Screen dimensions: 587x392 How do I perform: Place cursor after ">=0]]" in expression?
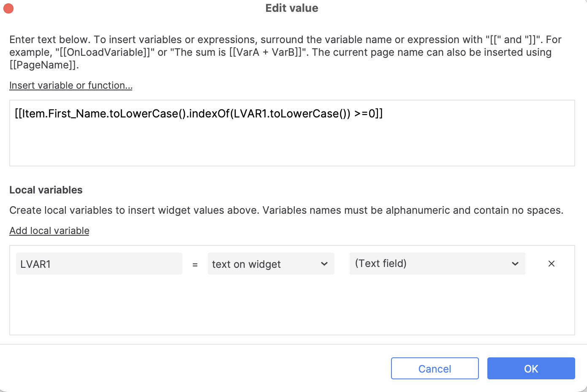click(383, 114)
